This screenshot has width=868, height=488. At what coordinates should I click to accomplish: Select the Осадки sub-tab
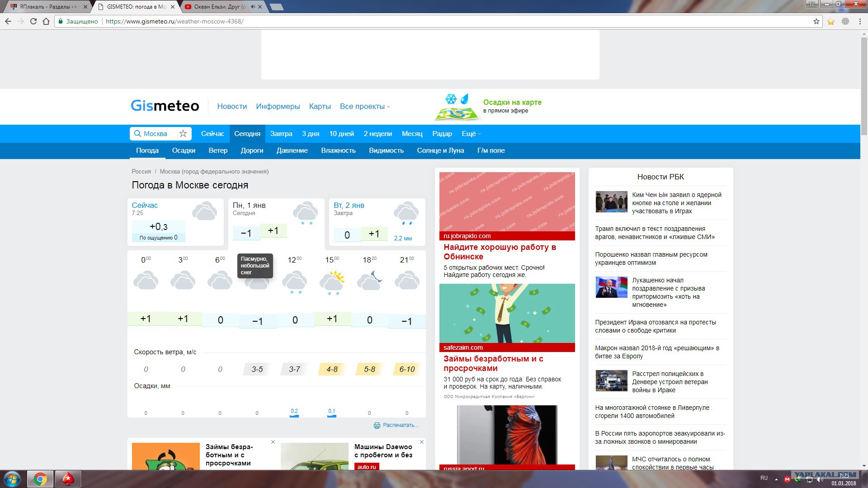184,150
